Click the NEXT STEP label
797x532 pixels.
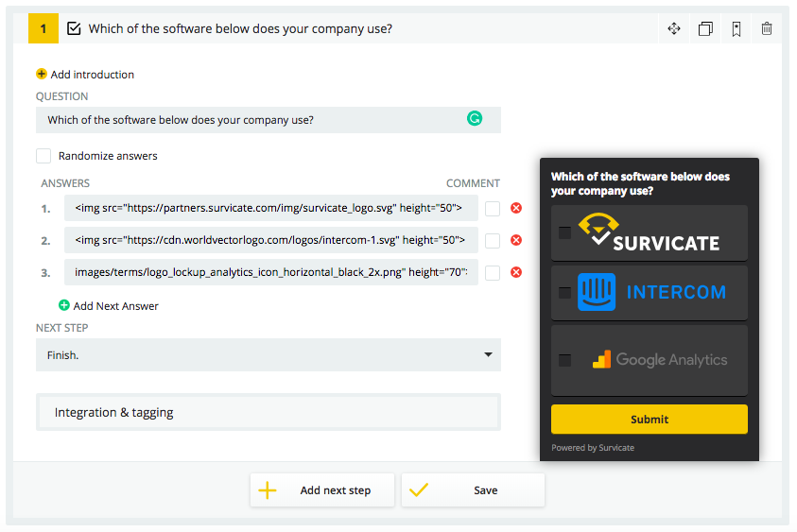click(x=62, y=328)
